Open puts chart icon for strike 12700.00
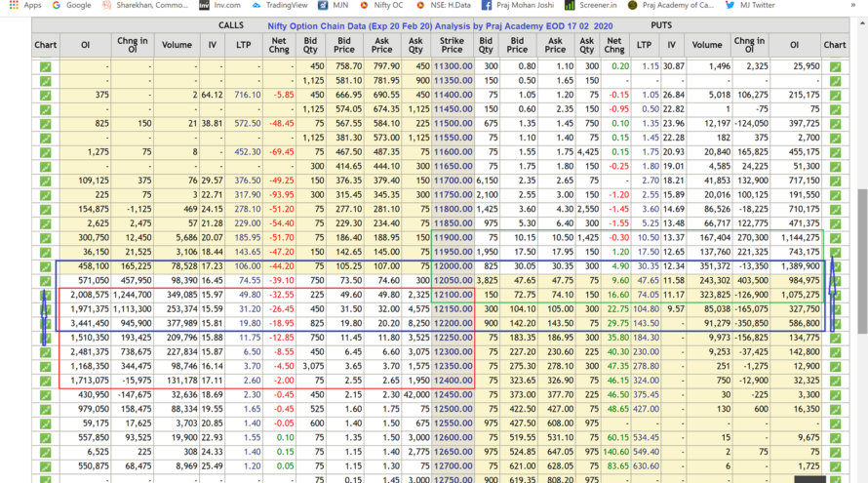The height and width of the screenshot is (483, 868). [x=835, y=466]
